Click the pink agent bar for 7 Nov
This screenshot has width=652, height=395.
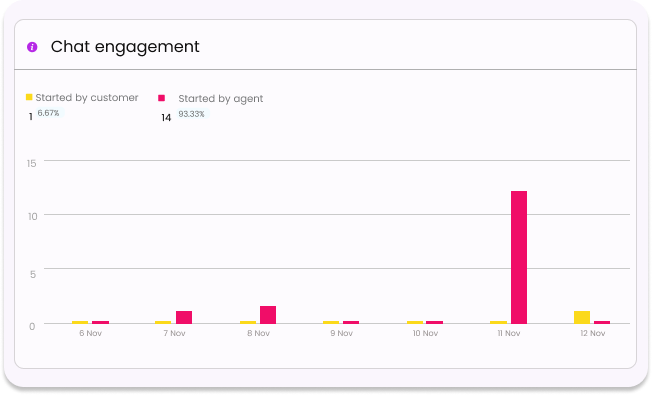184,317
